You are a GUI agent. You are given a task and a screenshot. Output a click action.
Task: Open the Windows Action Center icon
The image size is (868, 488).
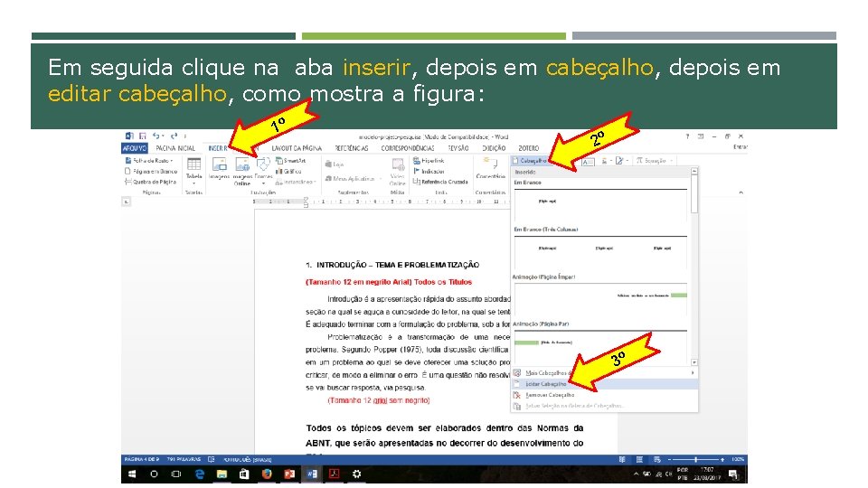click(733, 474)
